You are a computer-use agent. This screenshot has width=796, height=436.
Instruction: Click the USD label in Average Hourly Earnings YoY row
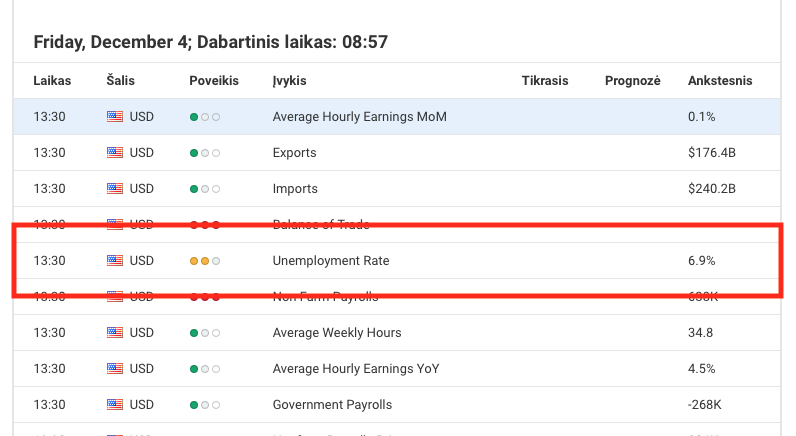142,369
